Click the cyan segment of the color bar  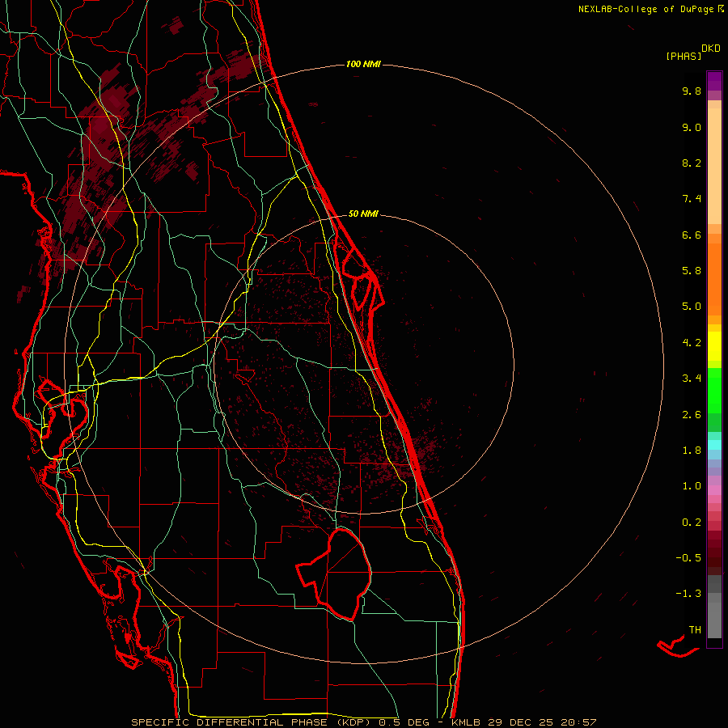pyautogui.click(x=714, y=445)
